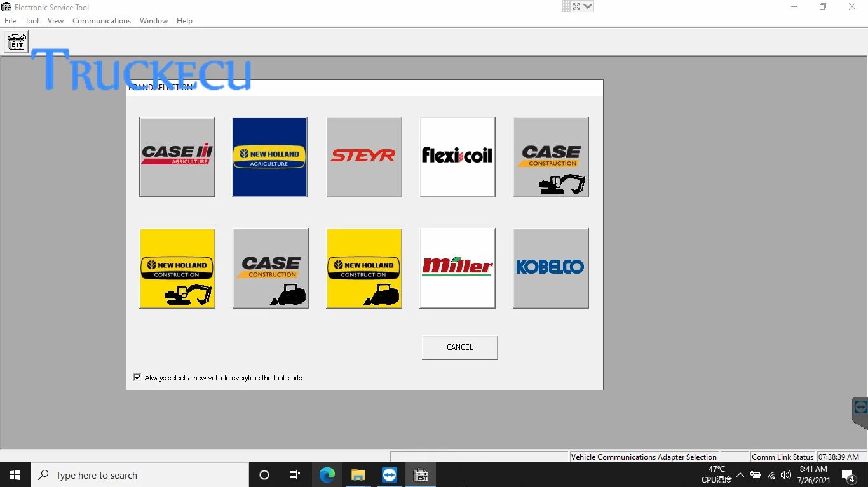Open the View menu
This screenshot has height=487, width=868.
tap(56, 21)
